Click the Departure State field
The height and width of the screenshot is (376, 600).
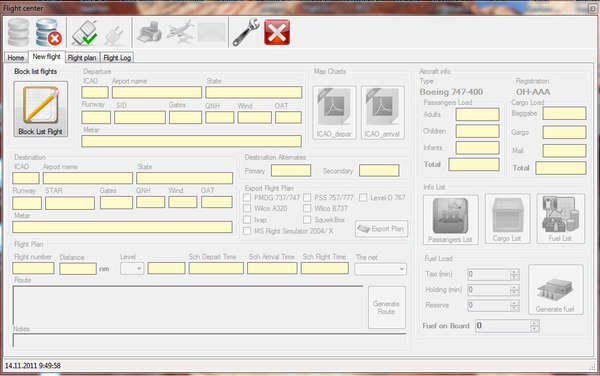point(254,92)
